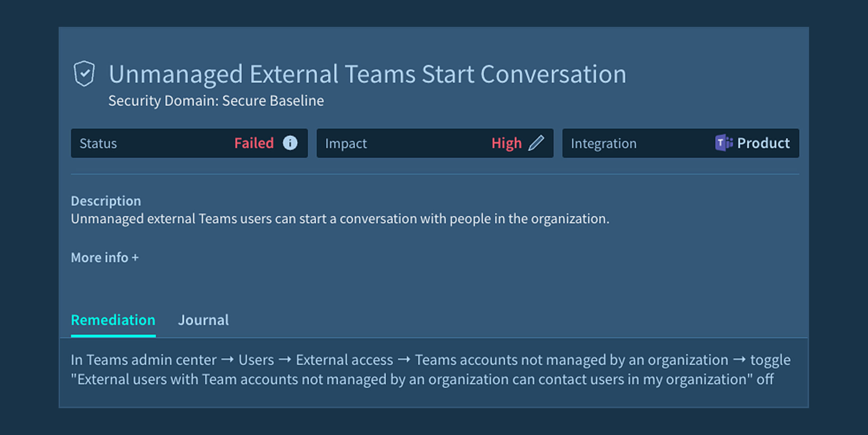Image resolution: width=868 pixels, height=435 pixels.
Task: Click the Security Domain: Secure Baseline subtitle
Action: click(x=216, y=101)
